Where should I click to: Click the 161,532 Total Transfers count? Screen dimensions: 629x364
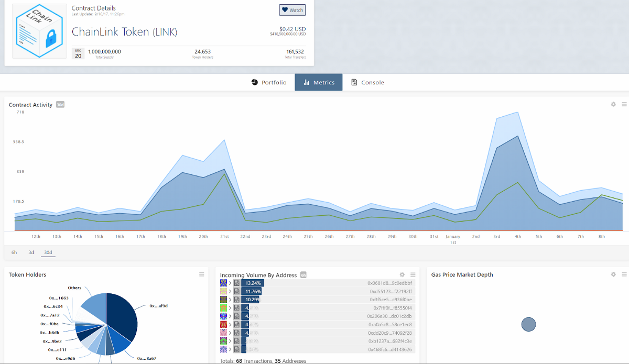[x=295, y=51]
